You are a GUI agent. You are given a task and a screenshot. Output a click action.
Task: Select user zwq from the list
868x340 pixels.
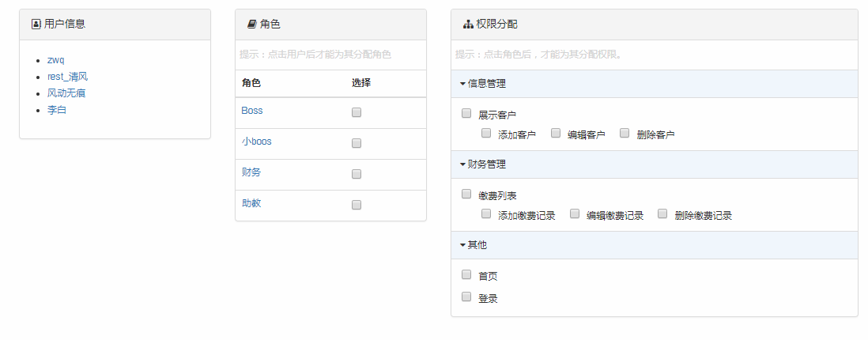56,60
